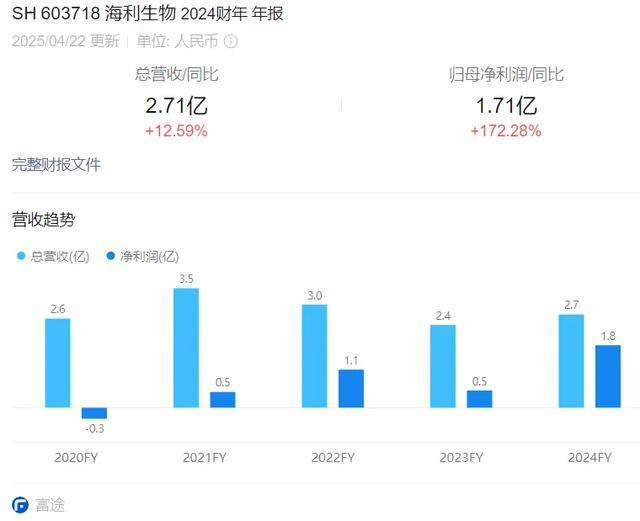Image resolution: width=640 pixels, height=521 pixels.
Task: Toggle the 净利润(亿) legend item
Action: (x=143, y=256)
